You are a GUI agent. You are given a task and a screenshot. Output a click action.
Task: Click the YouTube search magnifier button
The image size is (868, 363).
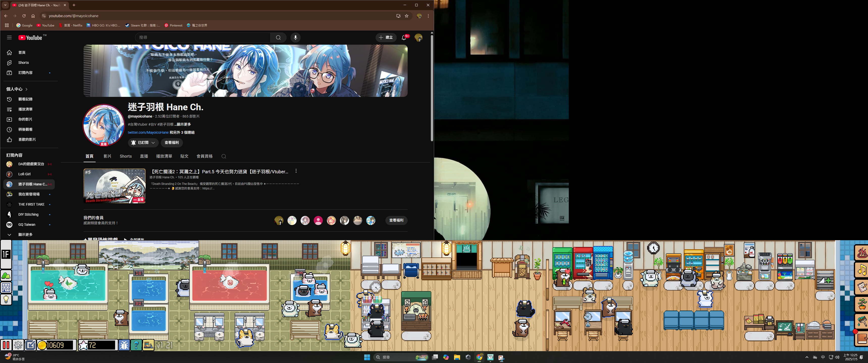(278, 37)
